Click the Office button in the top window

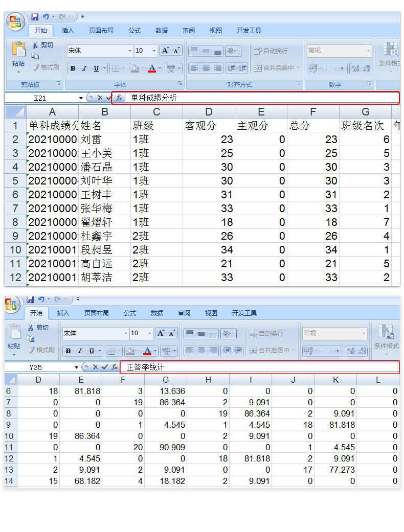pos(16,21)
